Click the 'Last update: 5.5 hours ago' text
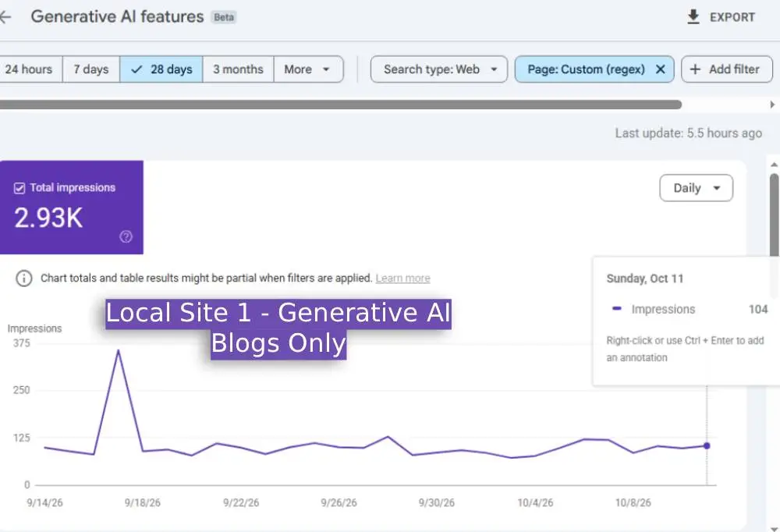Screen dimensions: 780x532 [x=689, y=133]
